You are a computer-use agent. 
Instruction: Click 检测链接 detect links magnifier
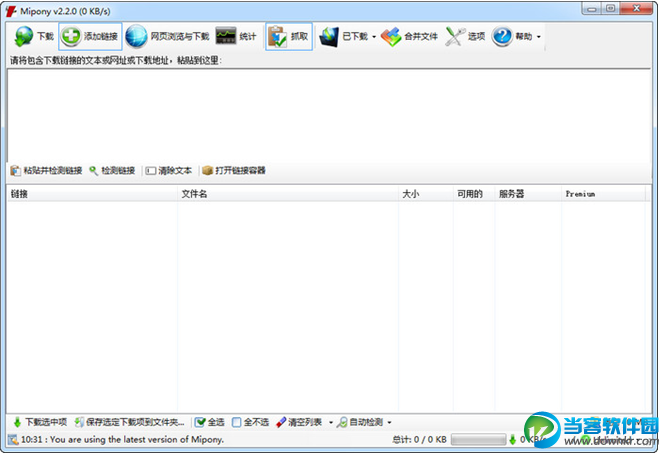pyautogui.click(x=112, y=170)
